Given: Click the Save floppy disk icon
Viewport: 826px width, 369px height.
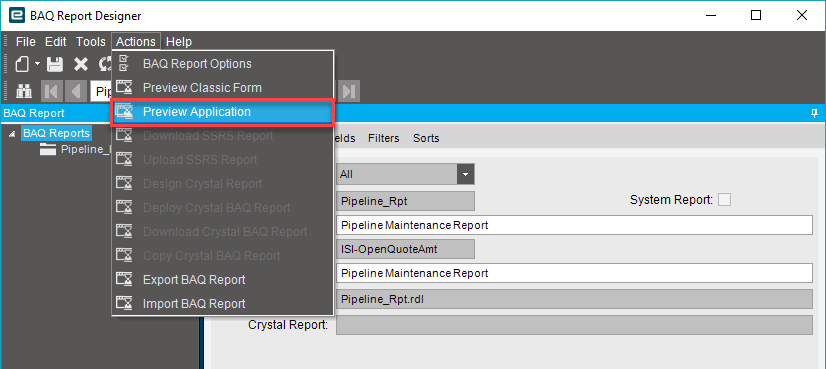Looking at the screenshot, I should click(x=55, y=64).
